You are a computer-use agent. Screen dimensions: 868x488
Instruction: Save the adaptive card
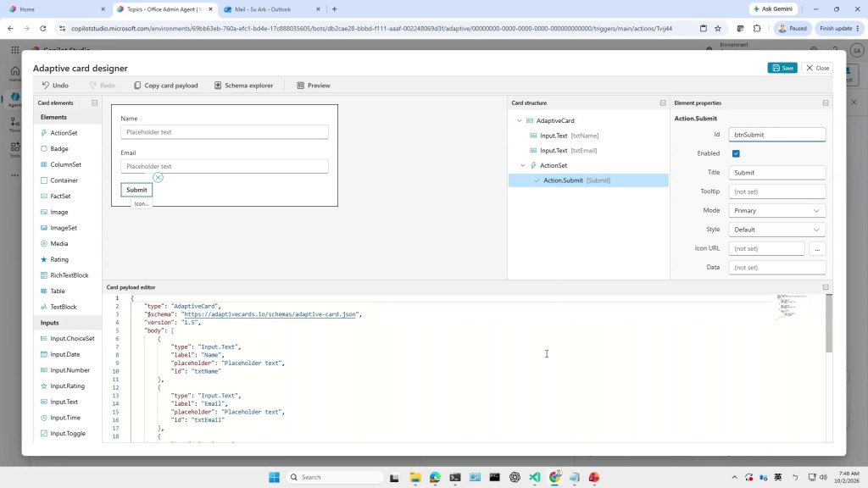pos(782,68)
